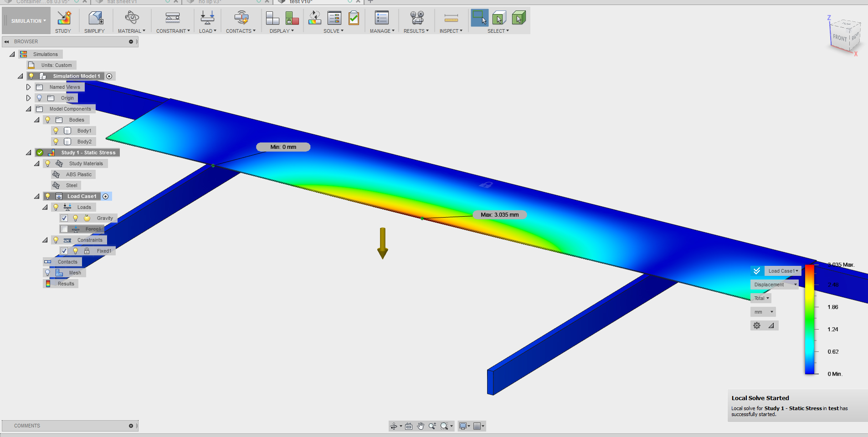Select Load Case1 in the legend

[x=782, y=271]
